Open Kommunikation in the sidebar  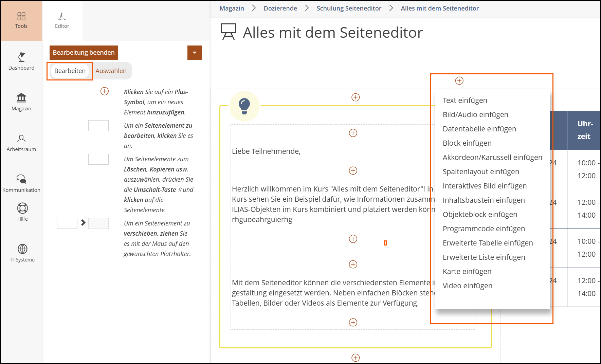click(x=21, y=183)
